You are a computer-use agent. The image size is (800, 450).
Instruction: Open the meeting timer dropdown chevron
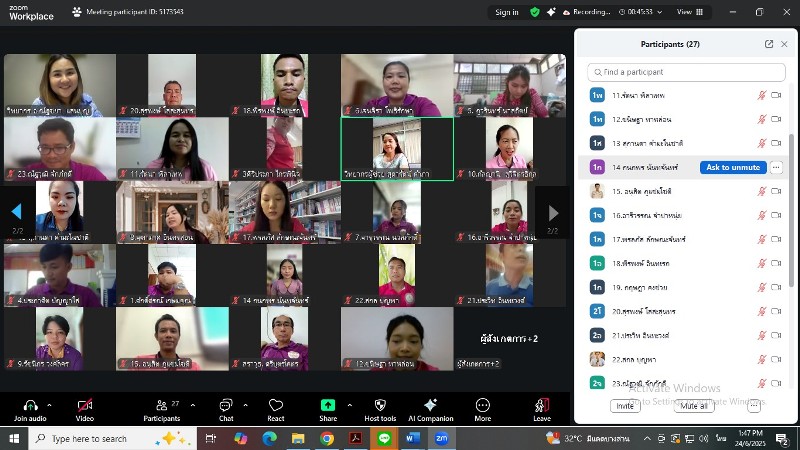[x=660, y=12]
